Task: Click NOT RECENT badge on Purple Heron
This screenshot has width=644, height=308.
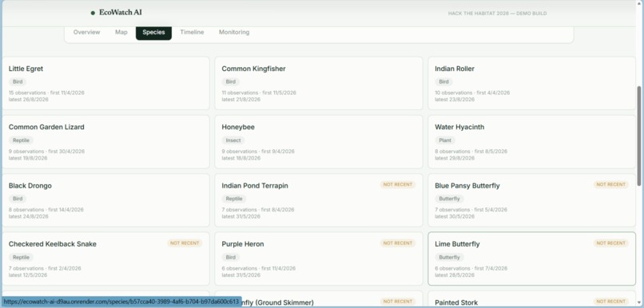Action: [x=398, y=243]
